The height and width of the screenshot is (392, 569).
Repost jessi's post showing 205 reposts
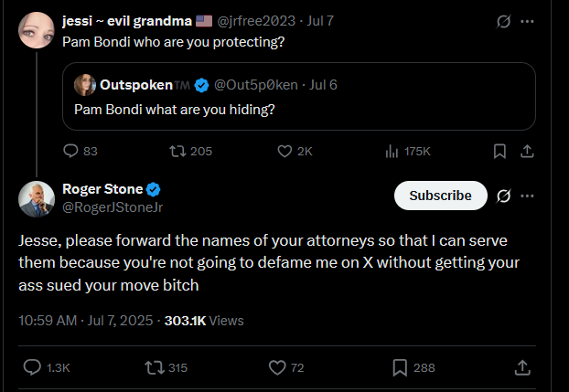click(191, 151)
